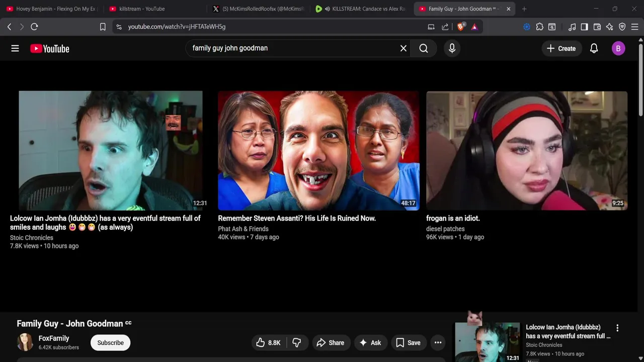Image resolution: width=644 pixels, height=362 pixels.
Task: Open sidebar Idubbbz video small thumbnail
Action: tap(487, 342)
